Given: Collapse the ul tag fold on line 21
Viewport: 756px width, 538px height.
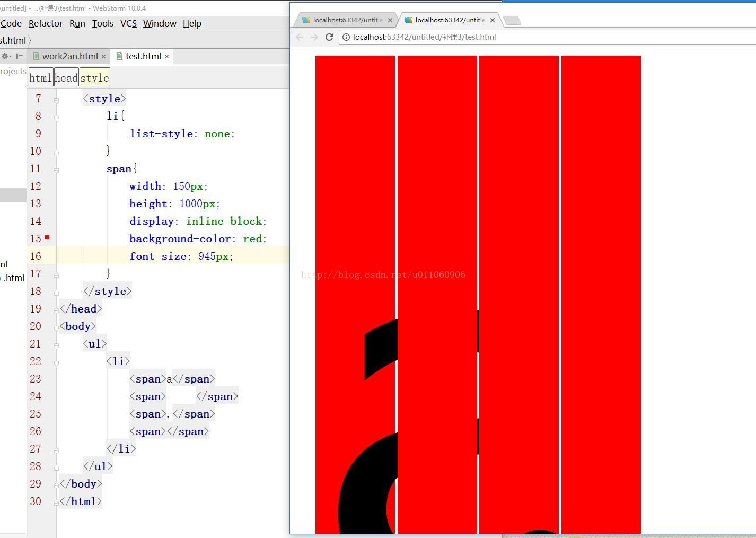Looking at the screenshot, I should click(x=57, y=344).
